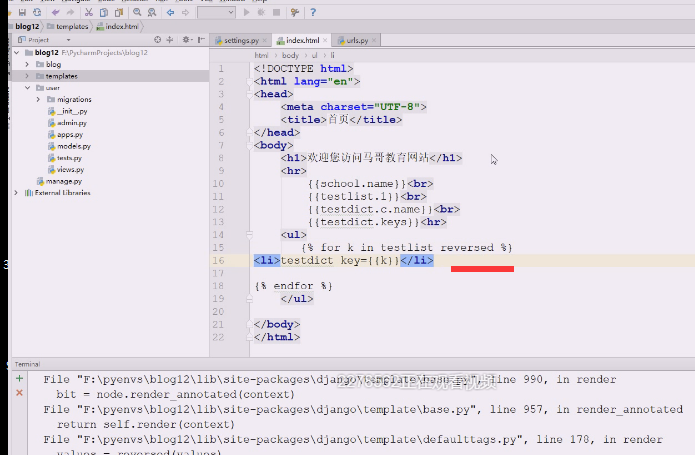The image size is (695, 455).
Task: Open __init__.py in project tree
Action: click(x=72, y=111)
